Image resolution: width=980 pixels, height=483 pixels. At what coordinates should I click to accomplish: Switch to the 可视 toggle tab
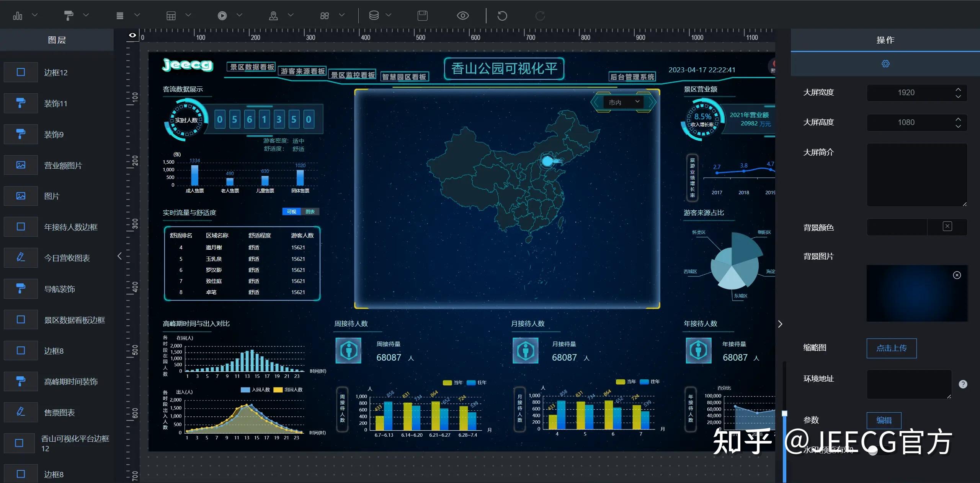(291, 212)
